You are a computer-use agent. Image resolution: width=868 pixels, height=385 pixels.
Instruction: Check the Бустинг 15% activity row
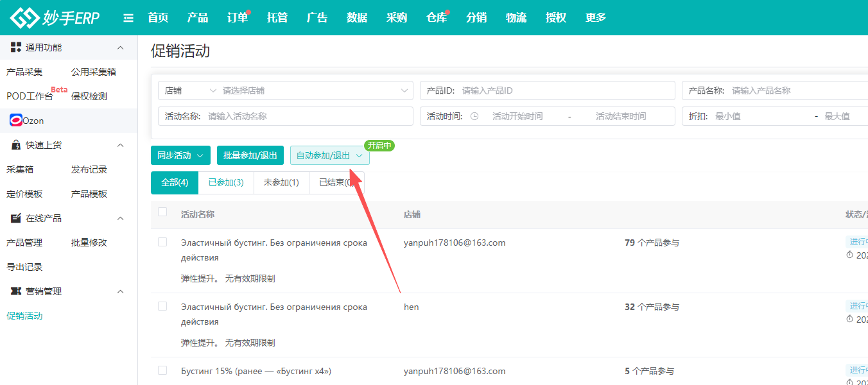pyautogui.click(x=162, y=370)
